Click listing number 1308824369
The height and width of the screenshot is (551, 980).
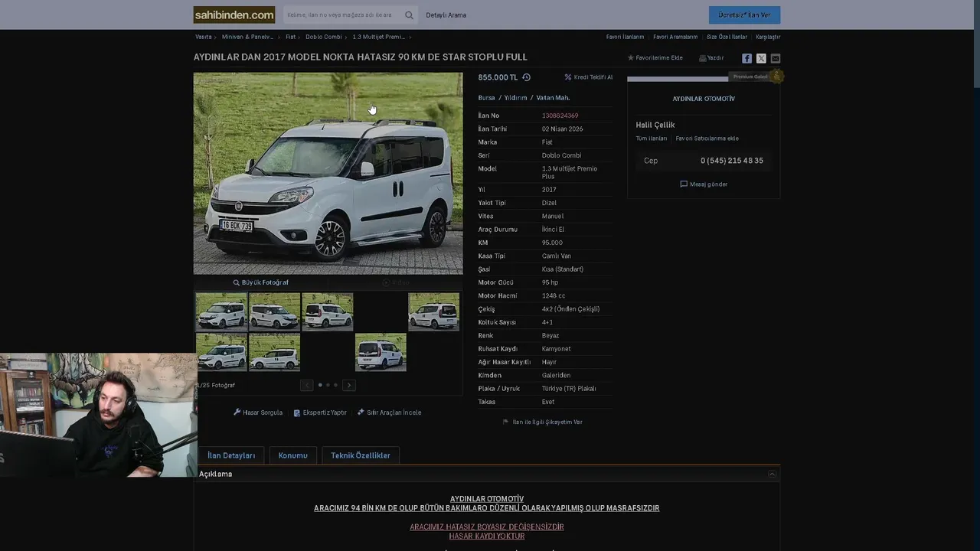tap(560, 116)
